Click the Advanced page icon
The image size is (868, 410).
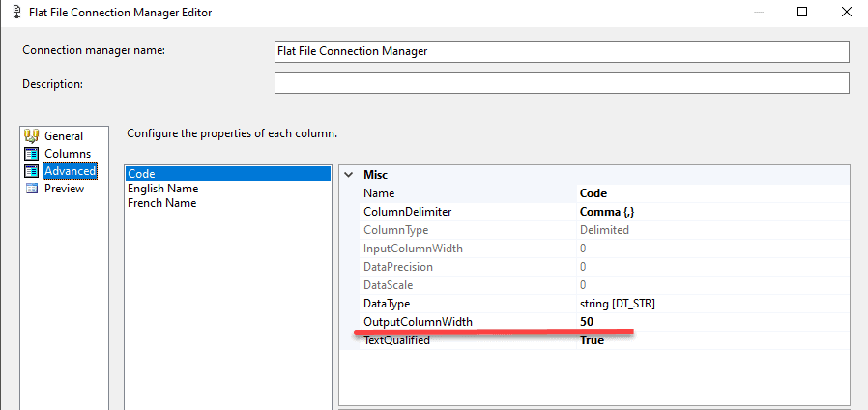pyautogui.click(x=31, y=171)
